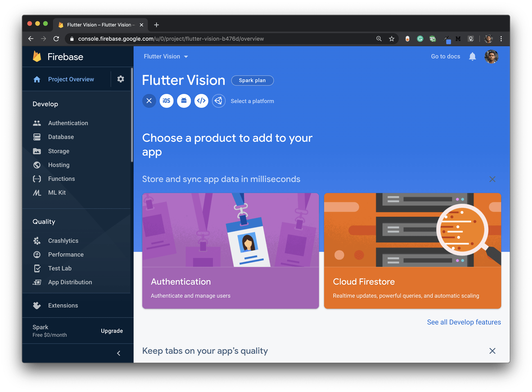
Task: Go to Project Overview
Action: click(71, 79)
